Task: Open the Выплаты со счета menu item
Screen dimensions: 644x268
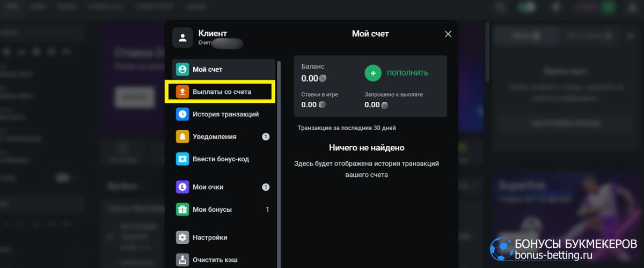Action: pos(222,92)
